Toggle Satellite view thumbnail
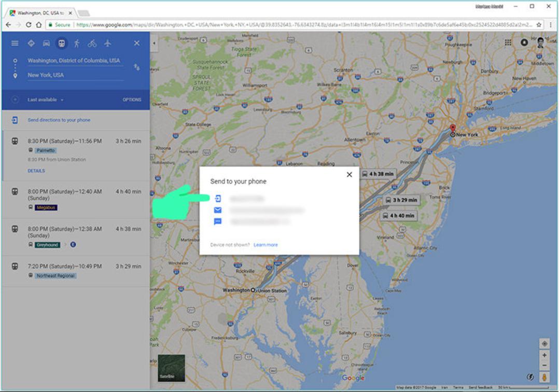The image size is (560, 392). [x=172, y=368]
